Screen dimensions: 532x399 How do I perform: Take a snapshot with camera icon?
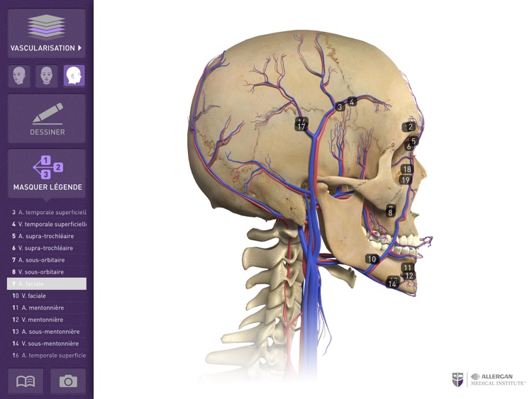pyautogui.click(x=68, y=381)
